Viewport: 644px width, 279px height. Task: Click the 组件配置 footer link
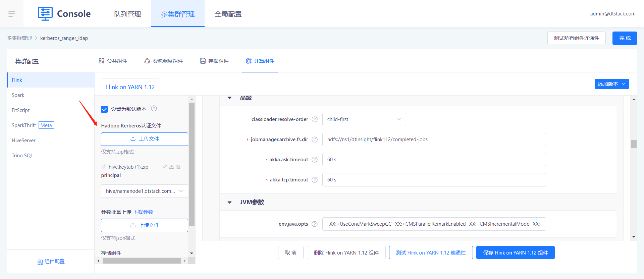tap(51, 262)
